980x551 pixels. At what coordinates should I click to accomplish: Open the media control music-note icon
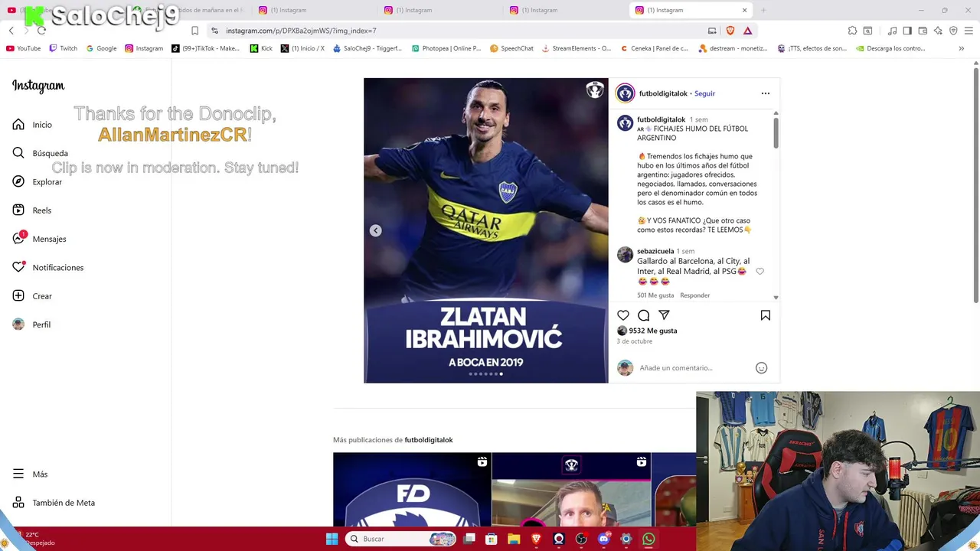pos(892,31)
